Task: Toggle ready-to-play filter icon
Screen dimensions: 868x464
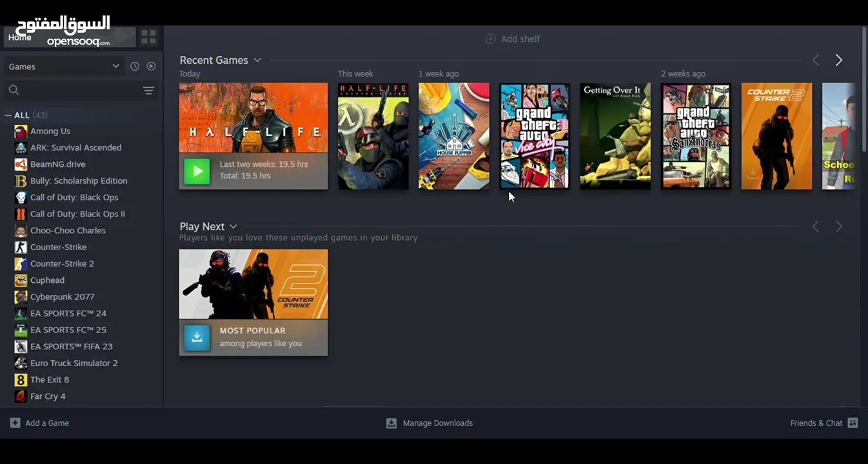Action: tap(151, 66)
